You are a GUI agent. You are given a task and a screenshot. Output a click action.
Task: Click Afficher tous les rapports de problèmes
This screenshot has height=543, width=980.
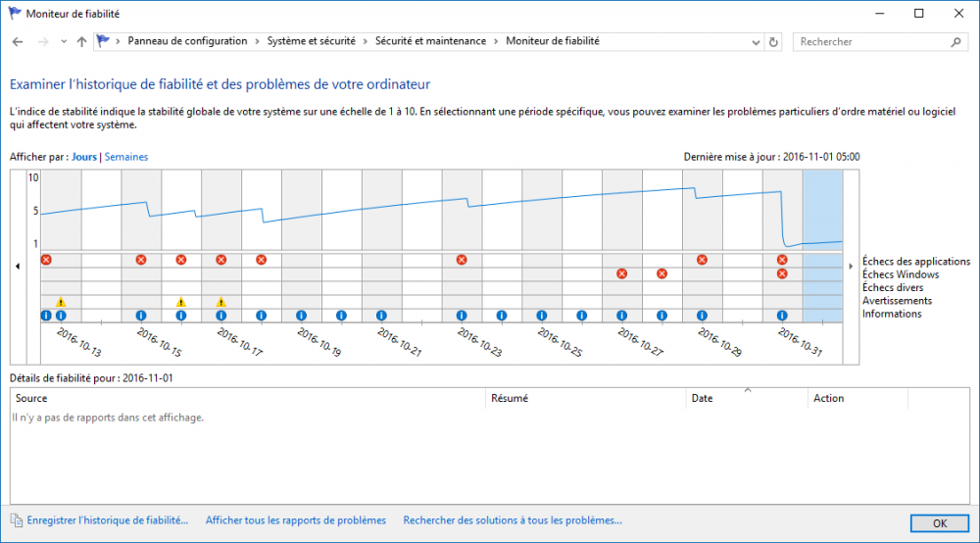[295, 520]
